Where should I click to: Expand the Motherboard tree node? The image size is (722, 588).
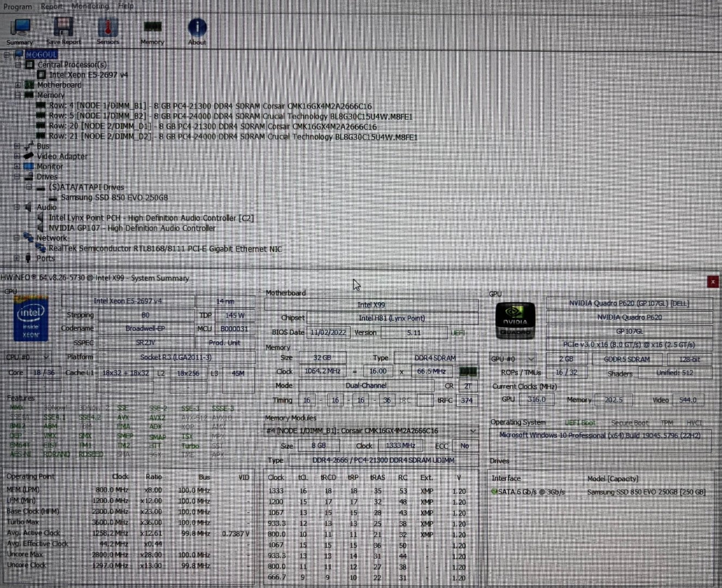(18, 85)
